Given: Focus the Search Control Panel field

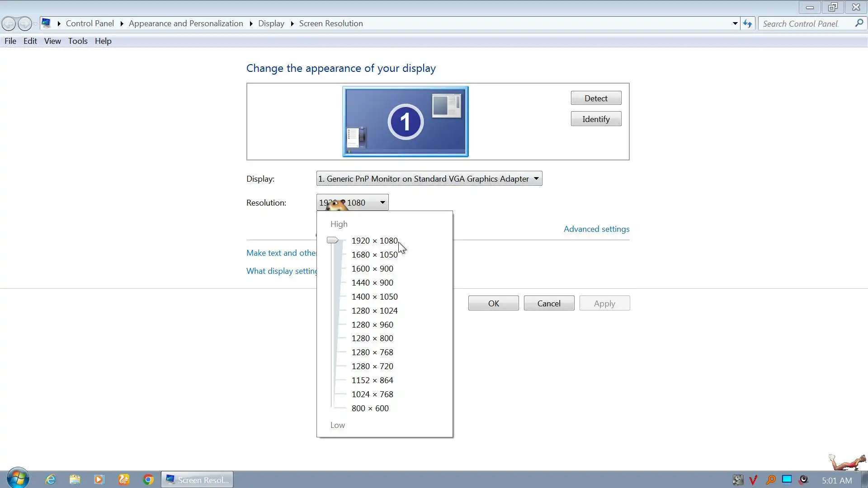Looking at the screenshot, I should (805, 23).
